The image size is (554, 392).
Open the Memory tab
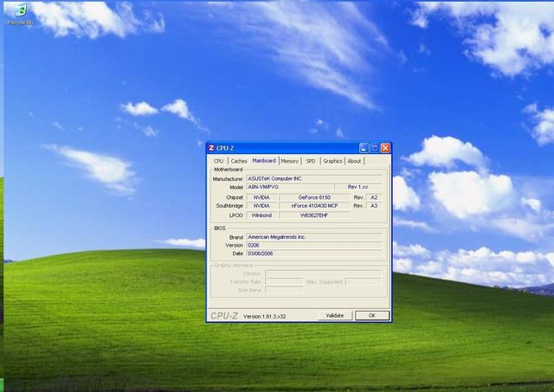[290, 161]
